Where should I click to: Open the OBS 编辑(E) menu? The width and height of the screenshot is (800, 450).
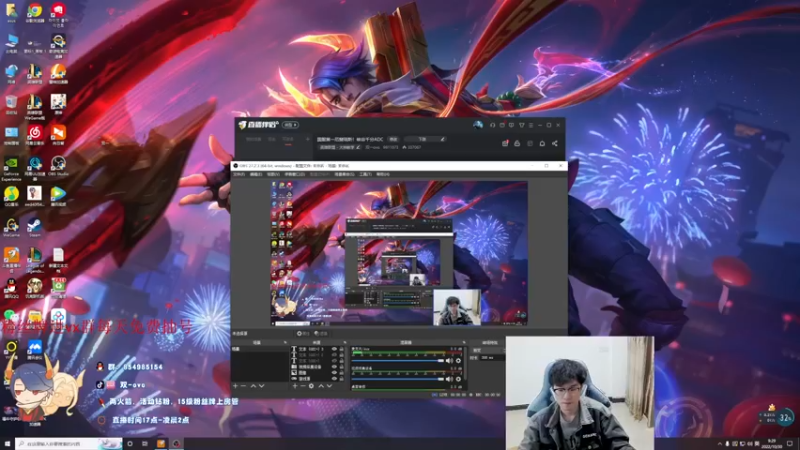coord(256,174)
